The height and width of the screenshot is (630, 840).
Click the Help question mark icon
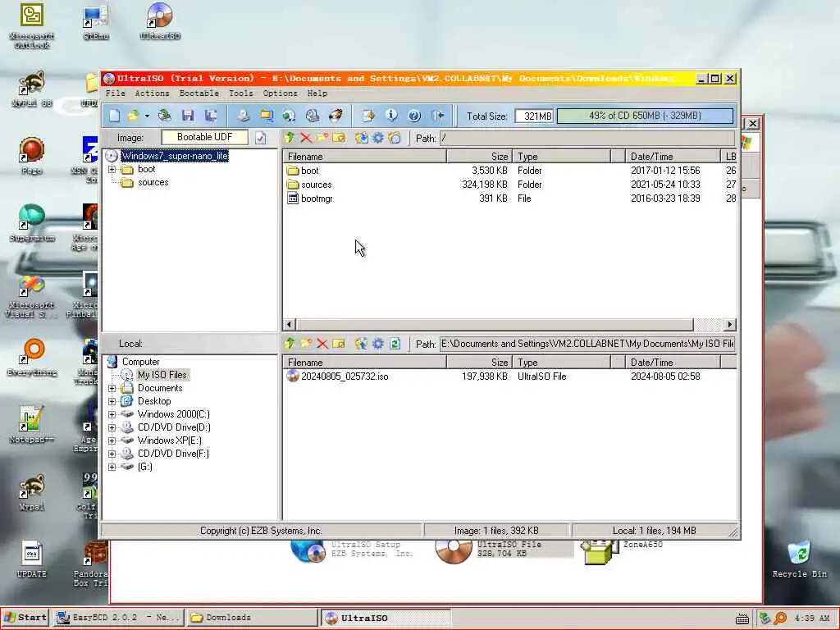pos(414,115)
